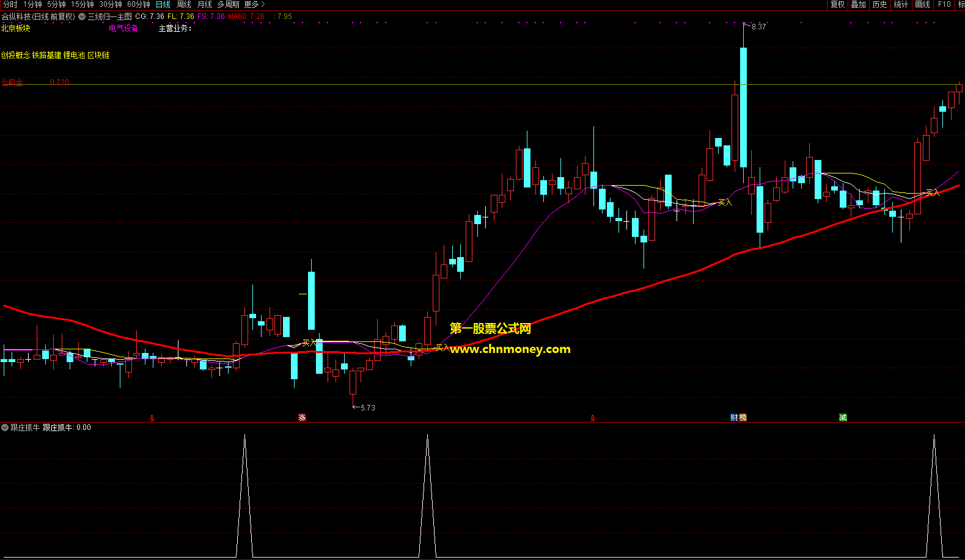Image resolution: width=965 pixels, height=560 pixels.
Task: Click the 叠加 overlay button
Action: coord(859,4)
